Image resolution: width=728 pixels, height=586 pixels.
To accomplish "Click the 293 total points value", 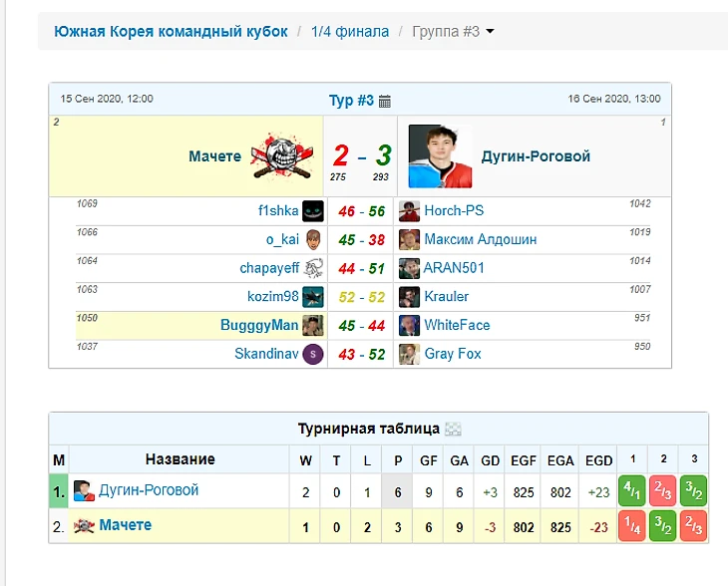I will tap(381, 176).
